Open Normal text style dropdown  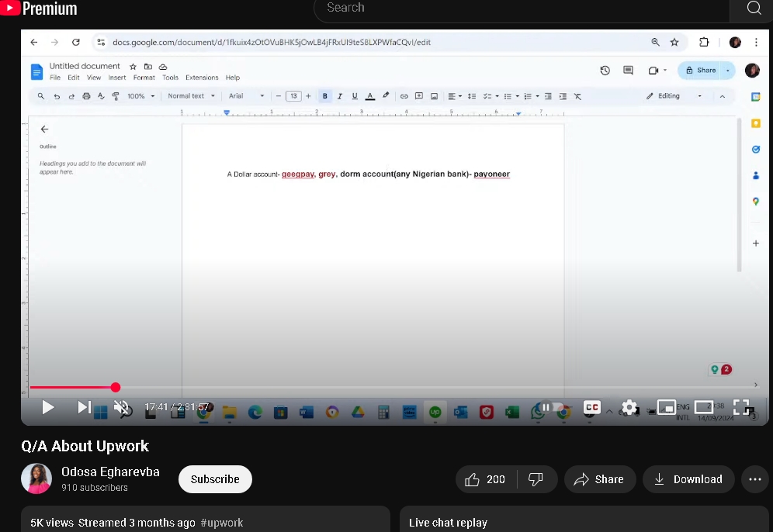pyautogui.click(x=191, y=96)
